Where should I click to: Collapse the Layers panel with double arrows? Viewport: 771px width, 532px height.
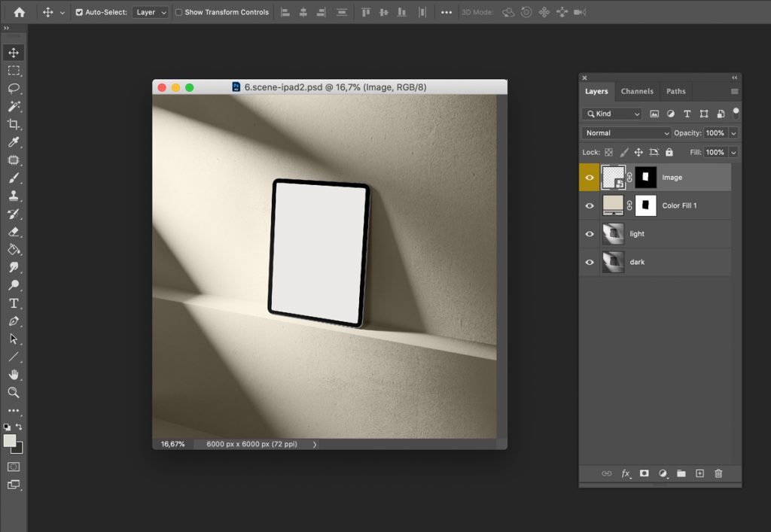734,78
